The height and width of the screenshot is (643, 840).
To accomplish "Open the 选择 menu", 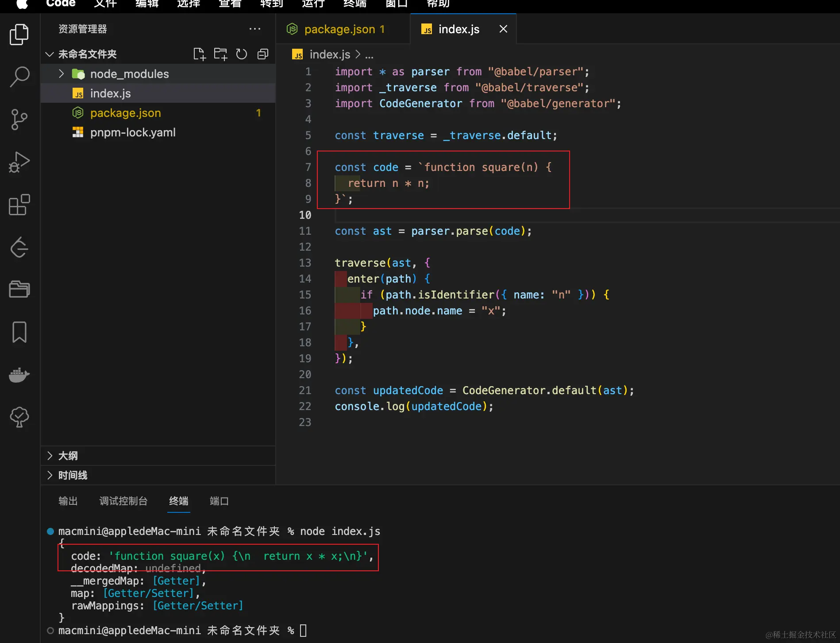I will (x=189, y=4).
